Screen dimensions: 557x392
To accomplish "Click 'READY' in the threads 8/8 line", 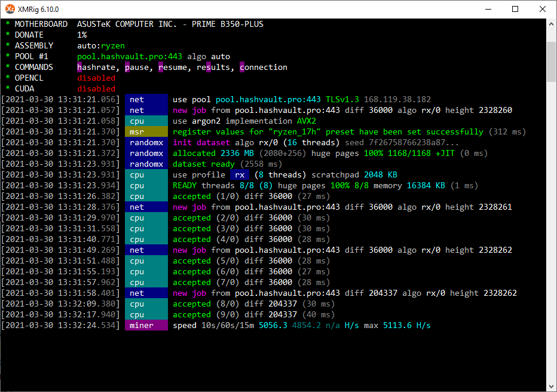I will click(x=184, y=185).
